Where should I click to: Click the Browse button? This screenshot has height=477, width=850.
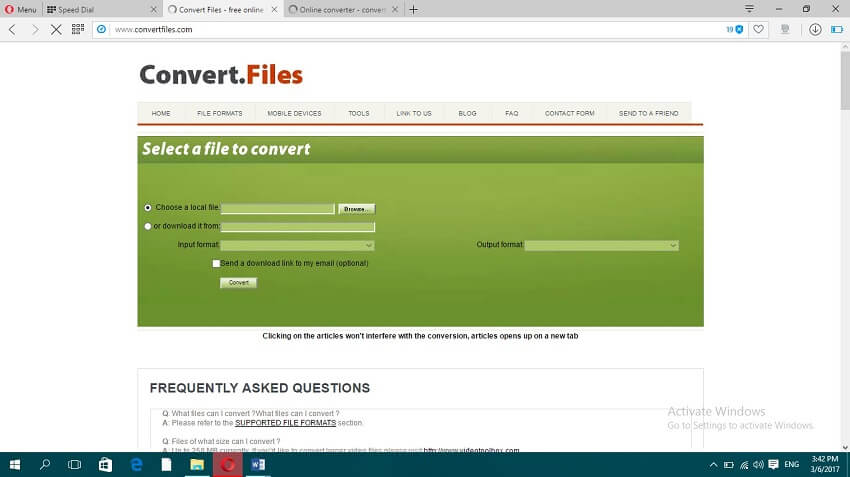pyautogui.click(x=356, y=209)
